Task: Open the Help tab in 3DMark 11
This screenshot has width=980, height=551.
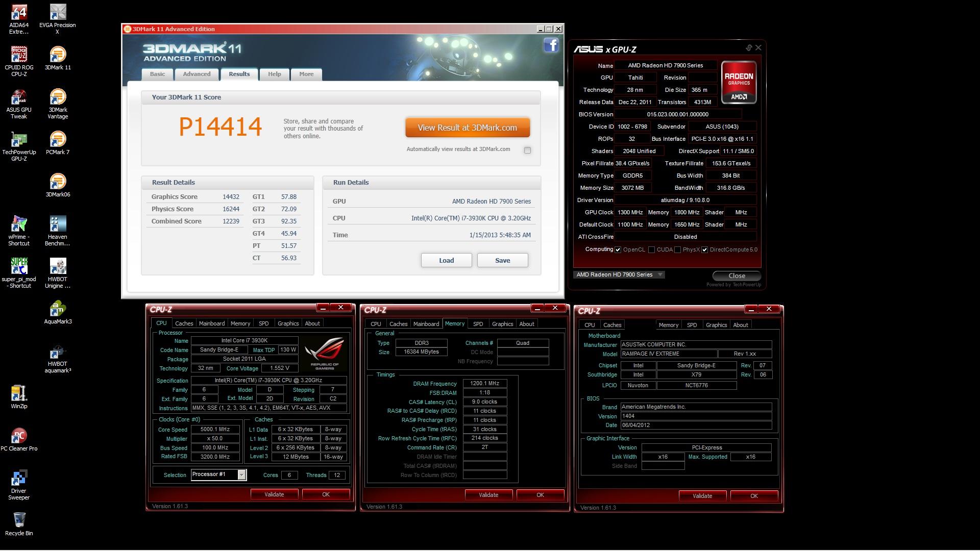Action: click(x=274, y=74)
